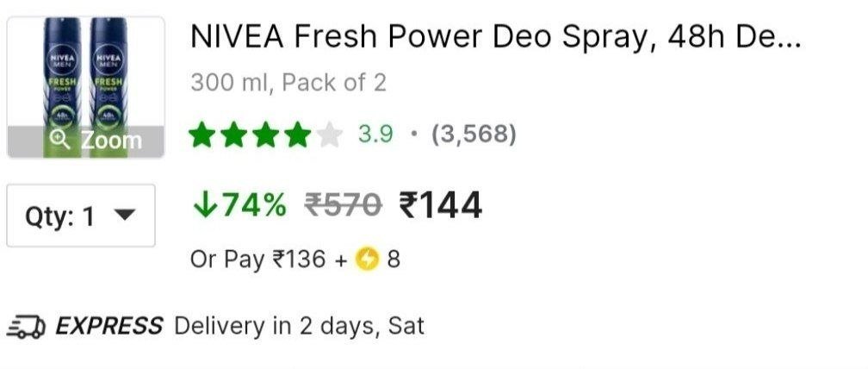The width and height of the screenshot is (868, 369).
Task: Click the fourth green rating star
Action: [297, 134]
